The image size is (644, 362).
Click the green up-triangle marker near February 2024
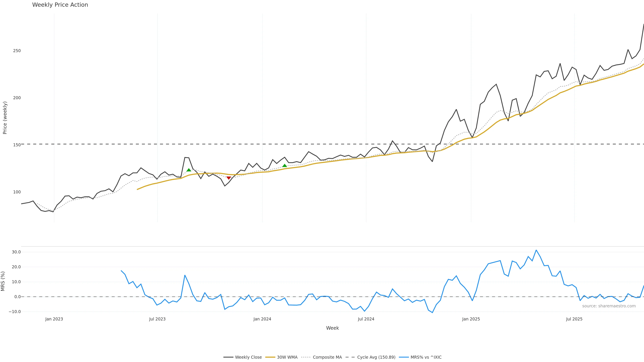pyautogui.click(x=284, y=166)
